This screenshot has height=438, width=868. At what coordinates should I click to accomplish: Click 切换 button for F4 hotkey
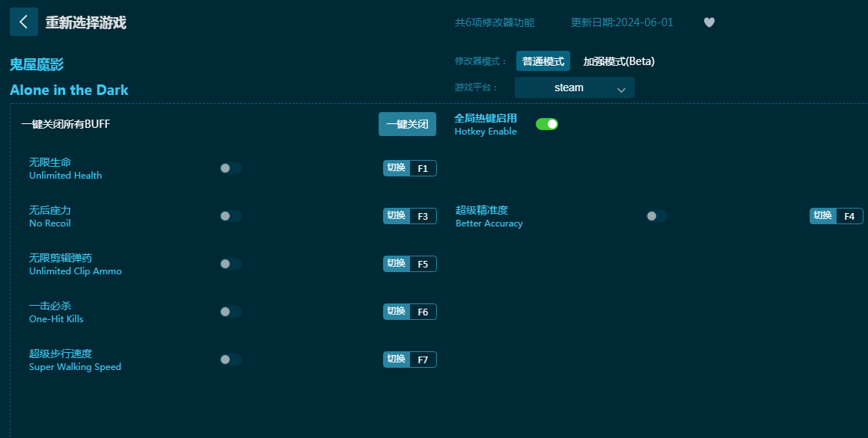coord(823,216)
